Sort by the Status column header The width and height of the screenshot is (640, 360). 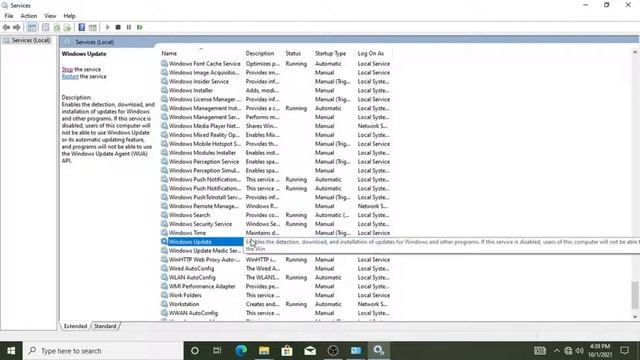298,53
